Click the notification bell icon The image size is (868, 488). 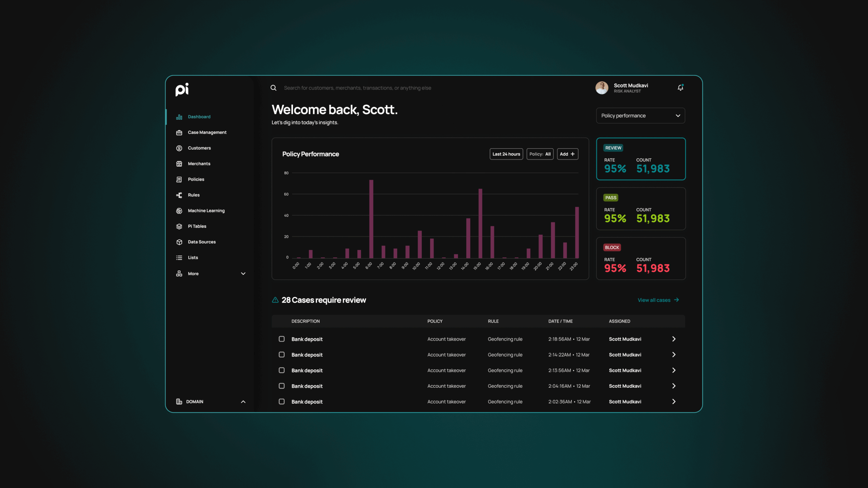680,88
